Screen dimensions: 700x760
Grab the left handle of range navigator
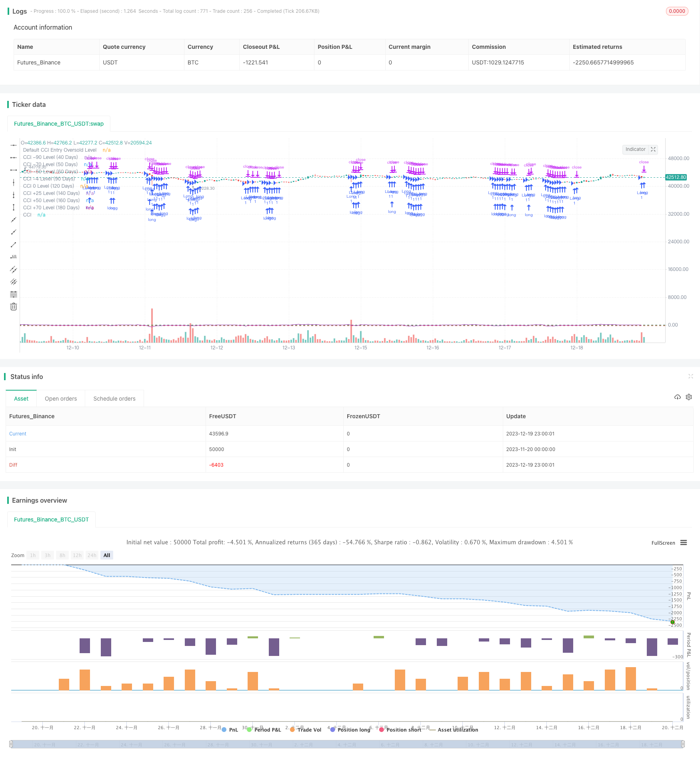[11, 744]
